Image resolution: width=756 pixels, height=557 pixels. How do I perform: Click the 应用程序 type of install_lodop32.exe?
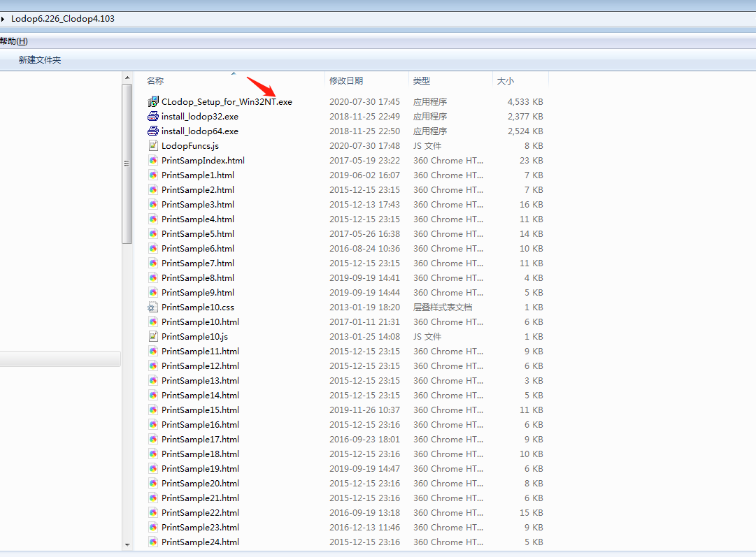(x=430, y=117)
